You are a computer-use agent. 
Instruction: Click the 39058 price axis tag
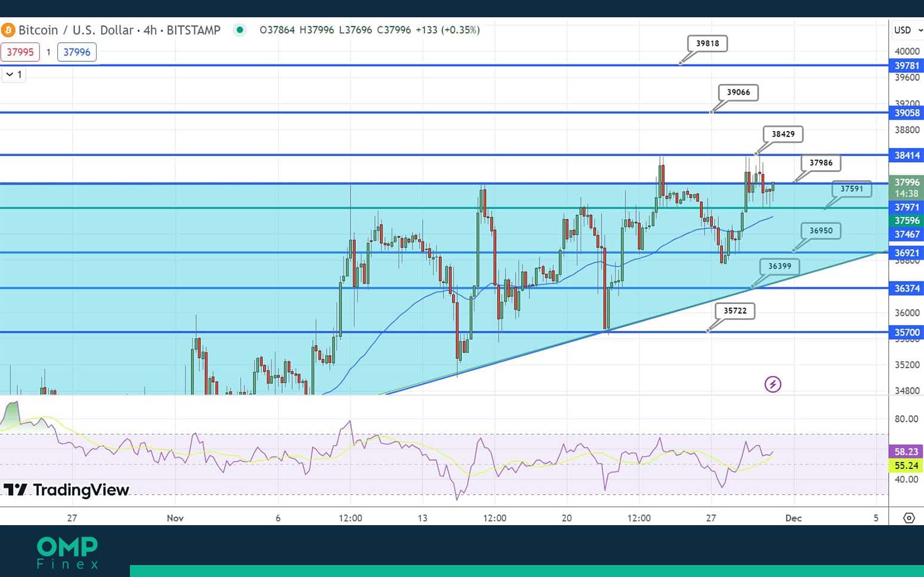point(906,113)
